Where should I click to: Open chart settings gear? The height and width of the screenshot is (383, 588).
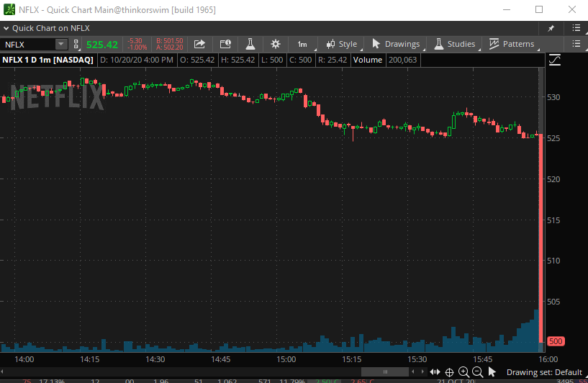[x=276, y=44]
